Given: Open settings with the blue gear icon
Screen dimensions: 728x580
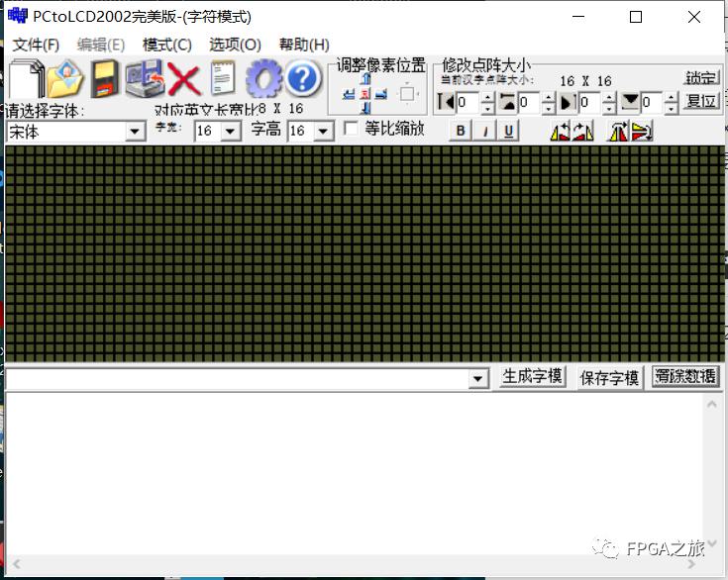Looking at the screenshot, I should (263, 79).
